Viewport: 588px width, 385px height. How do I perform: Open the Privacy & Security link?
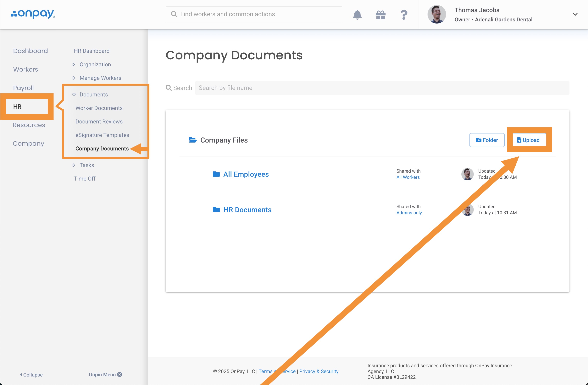[319, 371]
